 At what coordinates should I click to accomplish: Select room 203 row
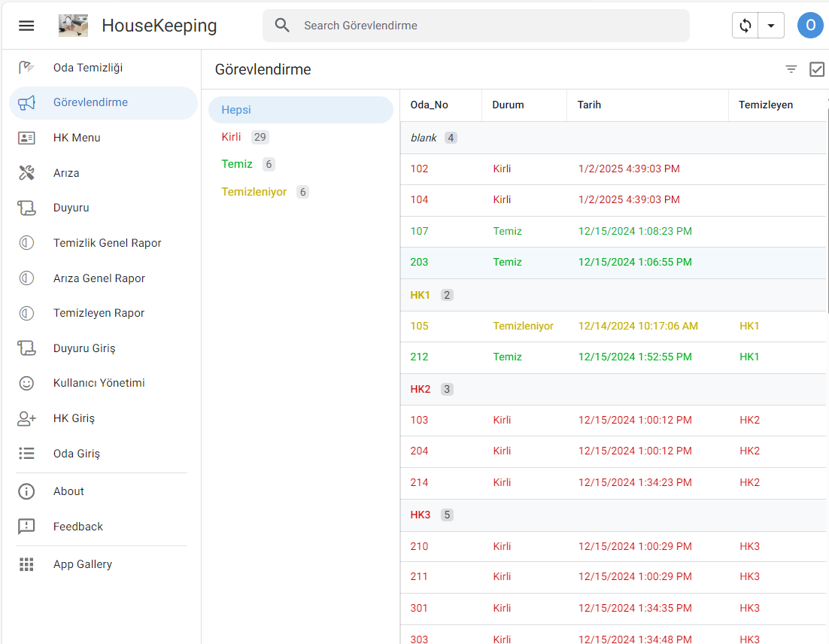point(613,263)
